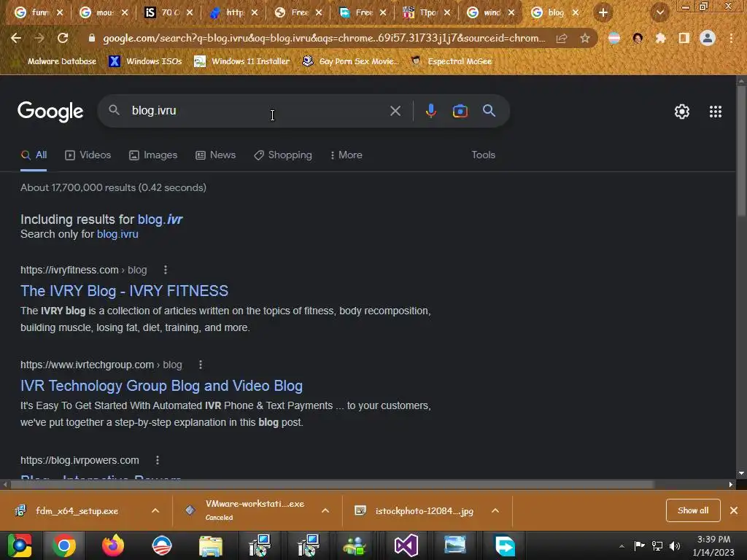Viewport: 747px width, 560px height.
Task: Clear the search box with the X icon
Action: (395, 111)
